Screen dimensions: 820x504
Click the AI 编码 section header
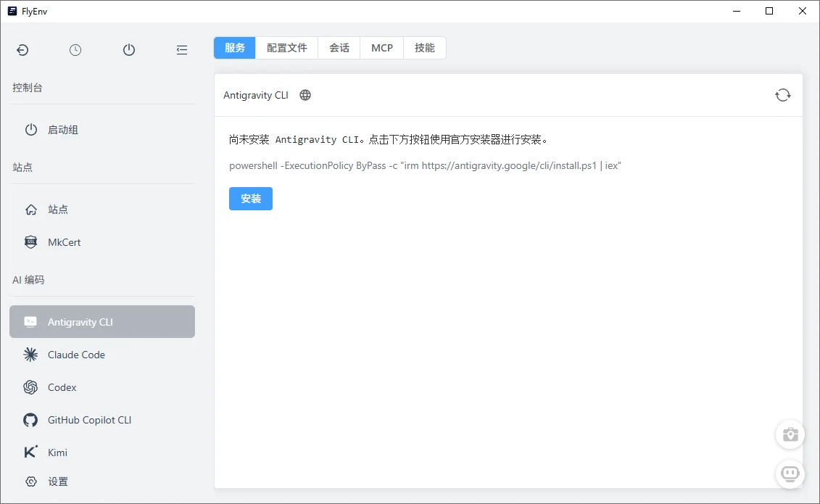click(28, 280)
